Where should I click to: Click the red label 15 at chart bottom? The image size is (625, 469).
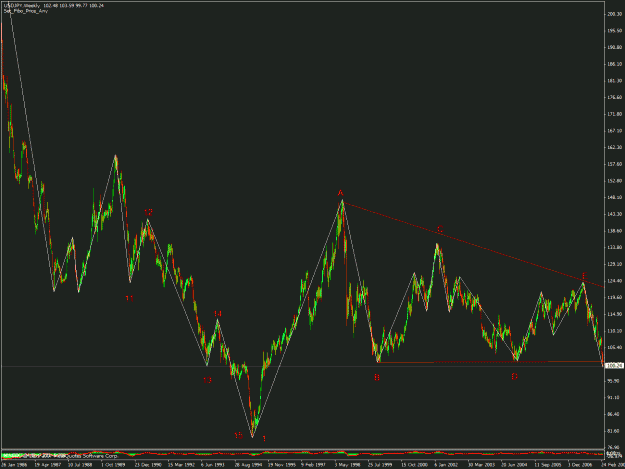(x=238, y=436)
